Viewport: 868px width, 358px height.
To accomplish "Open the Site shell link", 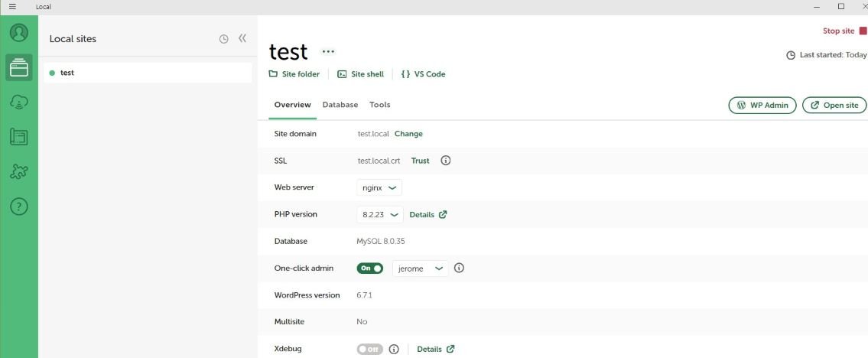I will click(x=360, y=74).
